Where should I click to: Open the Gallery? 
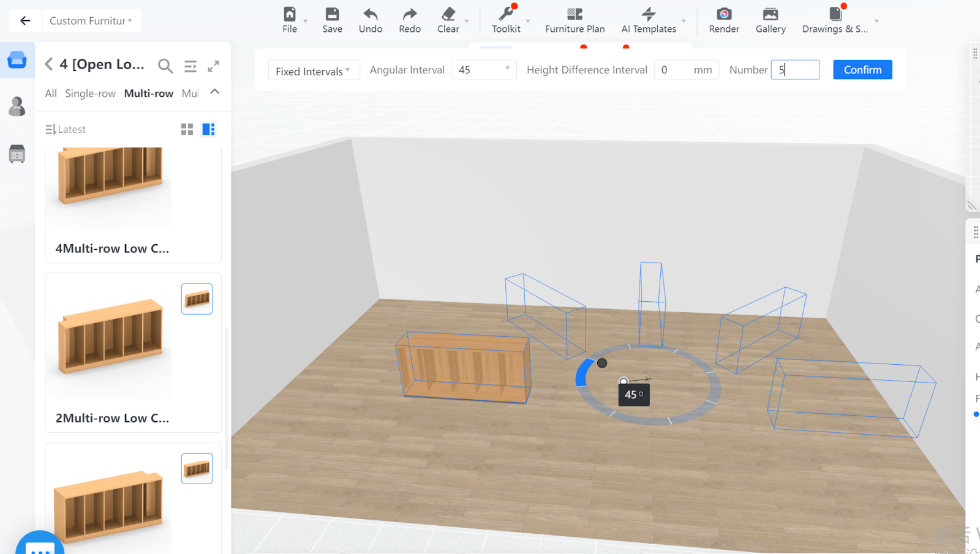point(770,20)
